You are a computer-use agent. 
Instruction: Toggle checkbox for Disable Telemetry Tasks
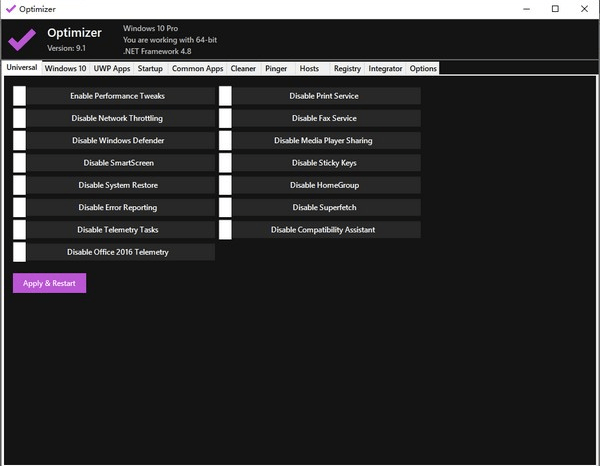20,230
